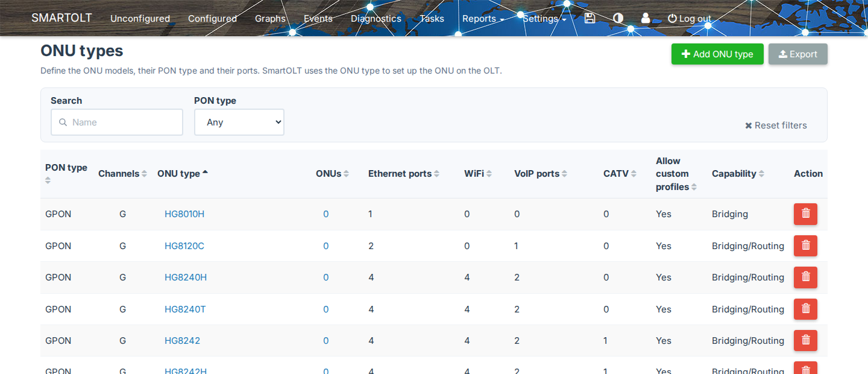Open the HG8240T ONU type link

coord(185,309)
